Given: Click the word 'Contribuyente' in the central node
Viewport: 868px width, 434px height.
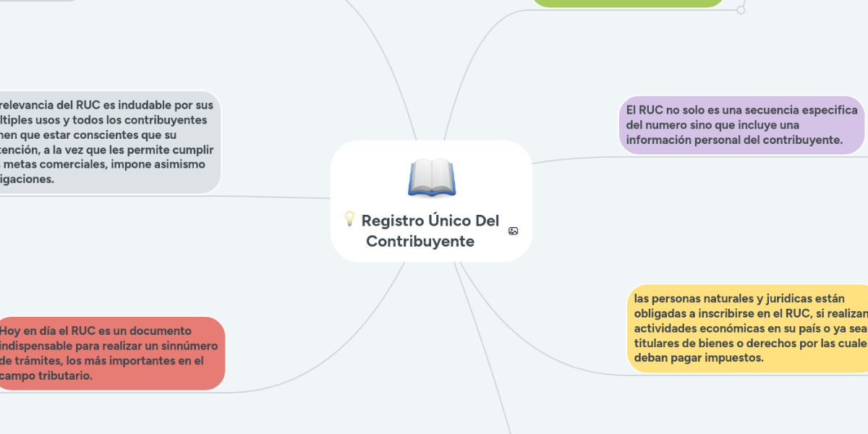Looking at the screenshot, I should coord(420,242).
